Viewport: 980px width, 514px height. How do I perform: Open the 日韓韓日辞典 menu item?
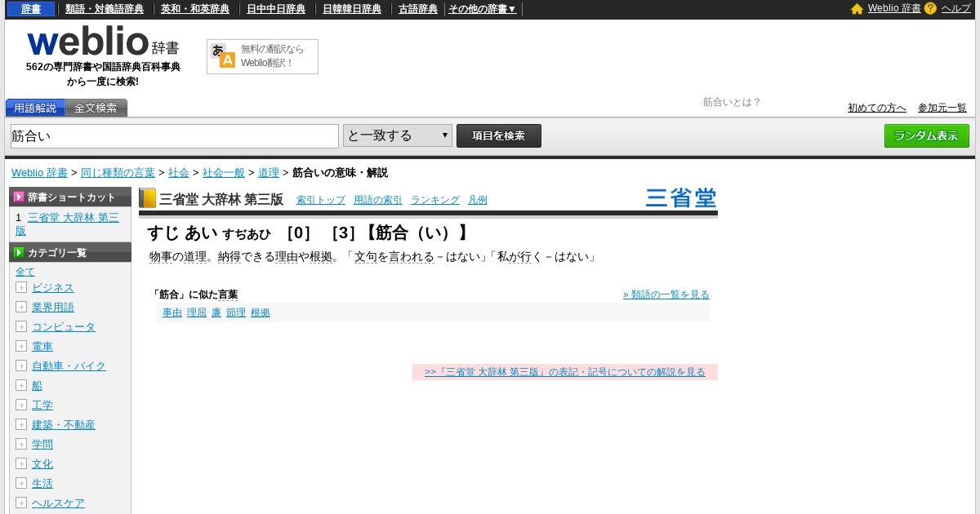(352, 9)
